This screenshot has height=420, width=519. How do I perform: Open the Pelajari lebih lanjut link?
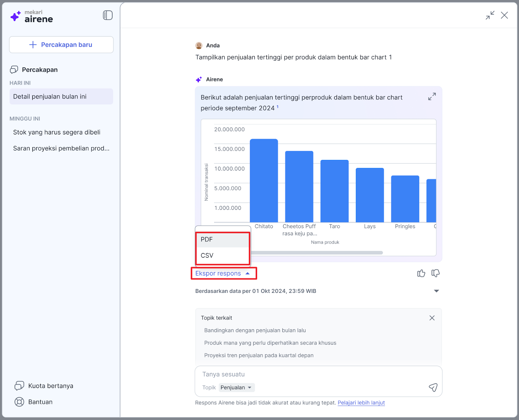point(361,402)
